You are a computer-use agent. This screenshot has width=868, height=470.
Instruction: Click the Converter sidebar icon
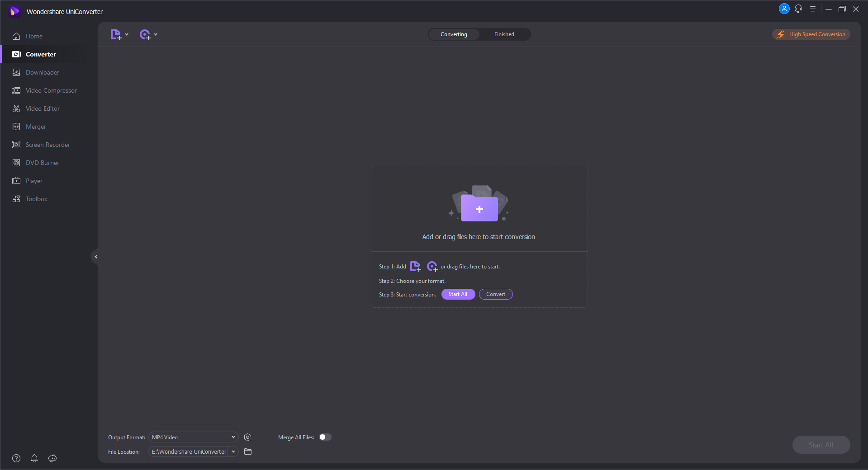click(16, 54)
